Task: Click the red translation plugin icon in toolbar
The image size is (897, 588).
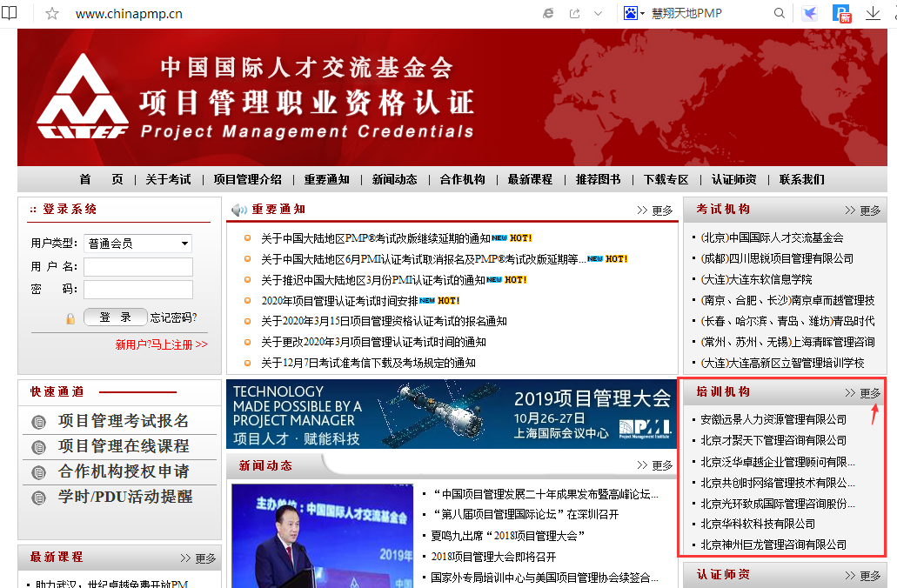Action: [x=841, y=13]
